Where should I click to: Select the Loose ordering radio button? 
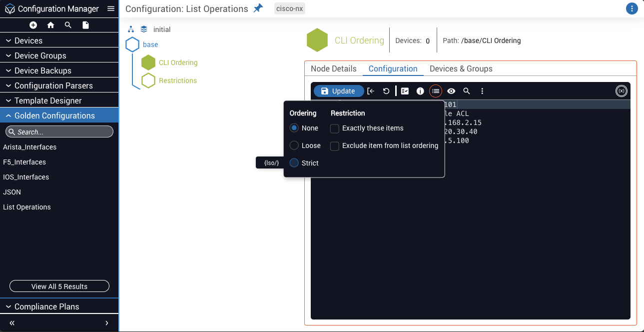pyautogui.click(x=294, y=145)
